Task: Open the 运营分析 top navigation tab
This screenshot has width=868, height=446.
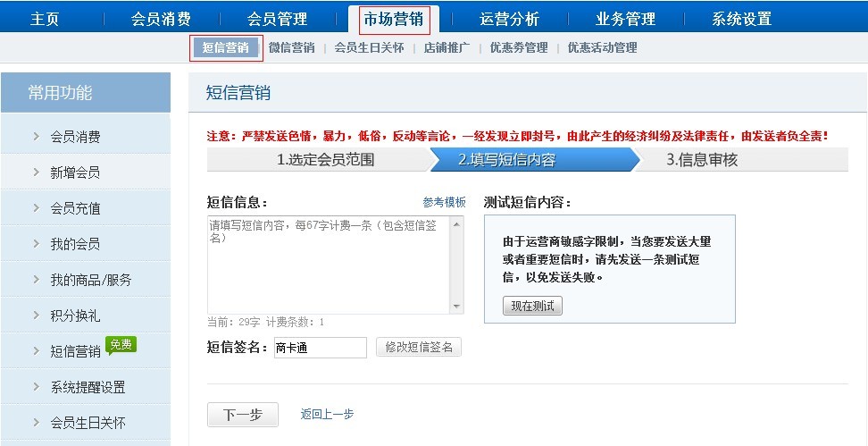Action: coord(509,19)
